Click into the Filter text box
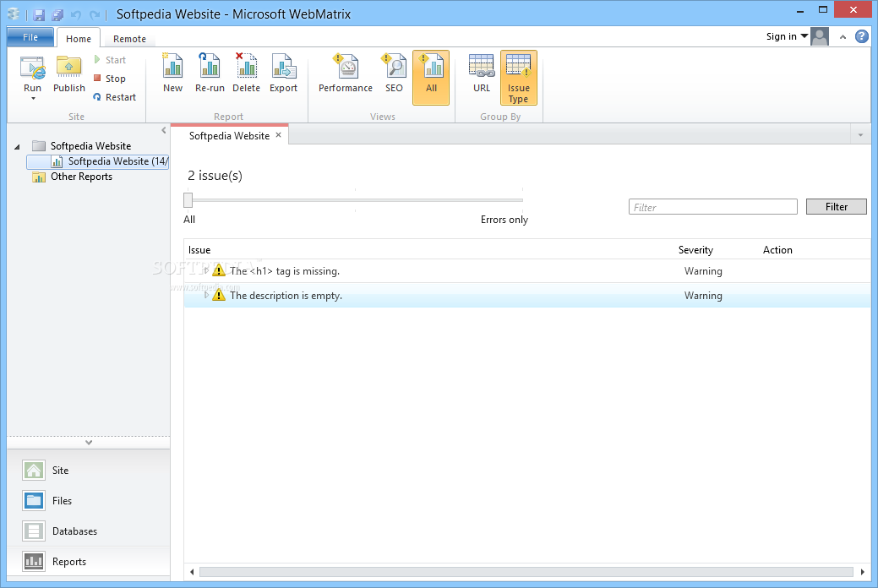Viewport: 878px width, 588px height. [x=713, y=207]
